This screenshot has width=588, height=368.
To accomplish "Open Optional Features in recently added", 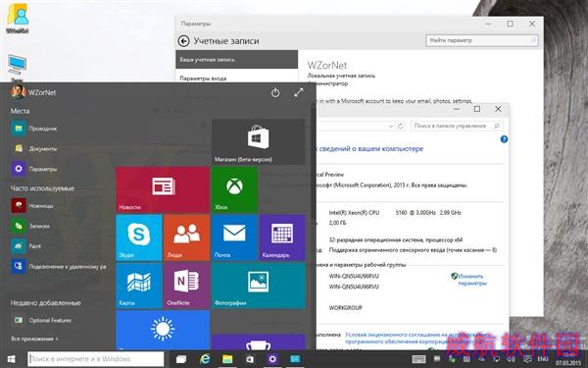I will pyautogui.click(x=42, y=320).
